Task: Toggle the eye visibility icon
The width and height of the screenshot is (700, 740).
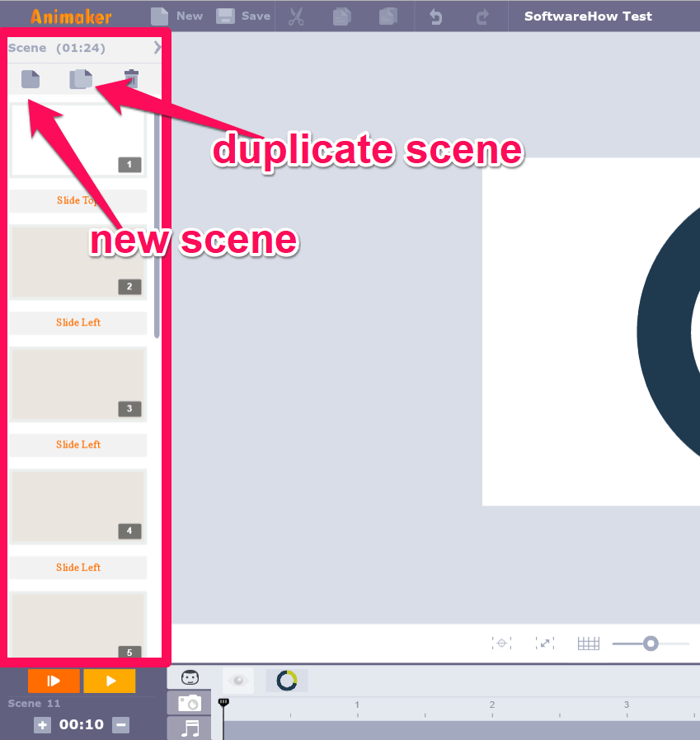Action: pos(238,681)
